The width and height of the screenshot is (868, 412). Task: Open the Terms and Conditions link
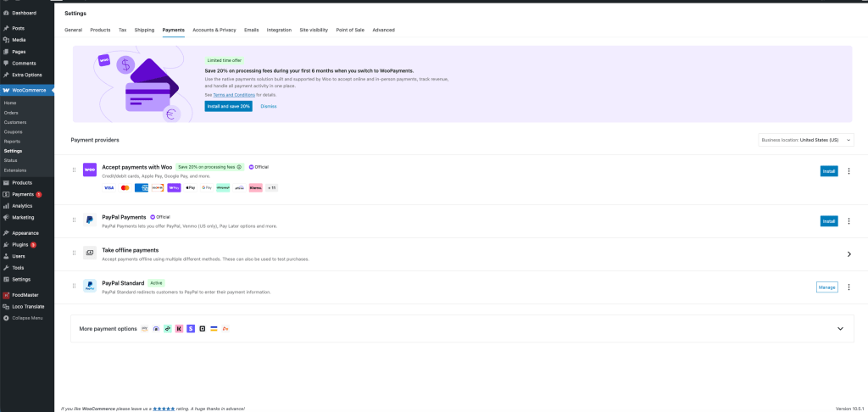click(x=234, y=95)
